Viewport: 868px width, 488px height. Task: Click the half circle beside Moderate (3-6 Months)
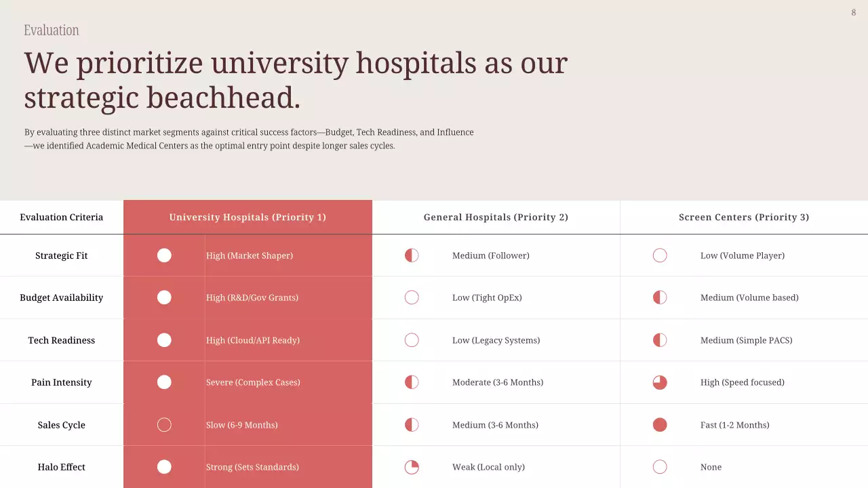(x=412, y=382)
